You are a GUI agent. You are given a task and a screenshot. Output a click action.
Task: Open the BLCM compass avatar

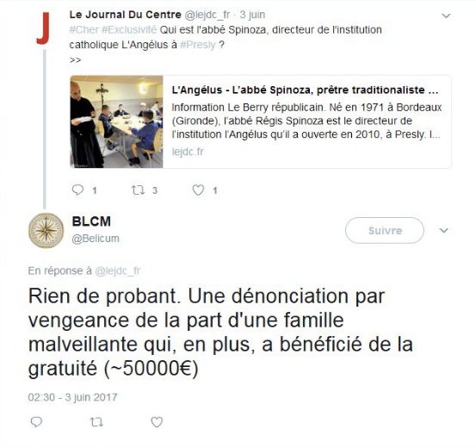(46, 230)
